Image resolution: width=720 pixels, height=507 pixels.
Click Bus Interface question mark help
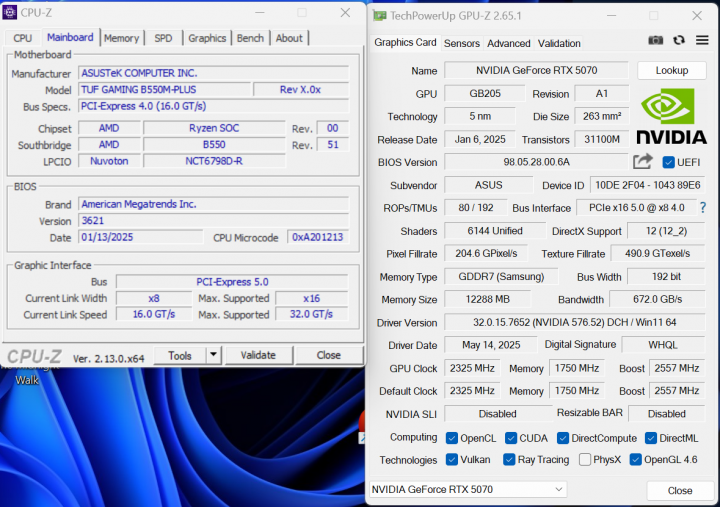click(703, 208)
